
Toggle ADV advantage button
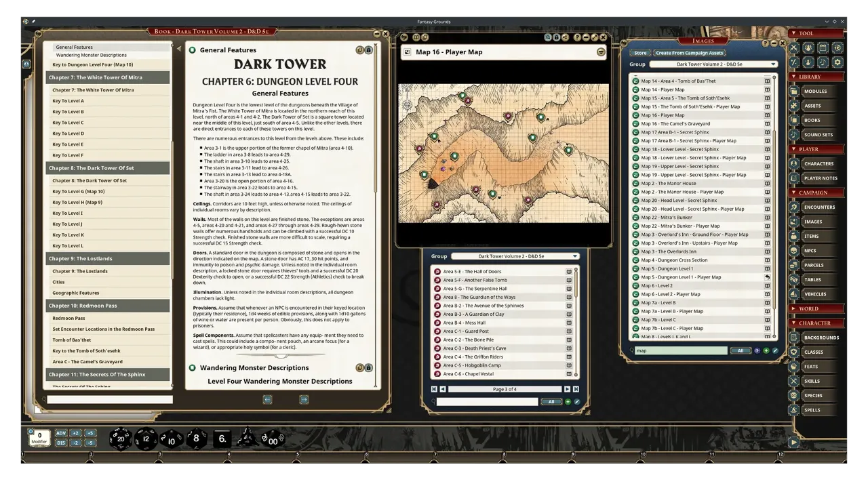(61, 433)
